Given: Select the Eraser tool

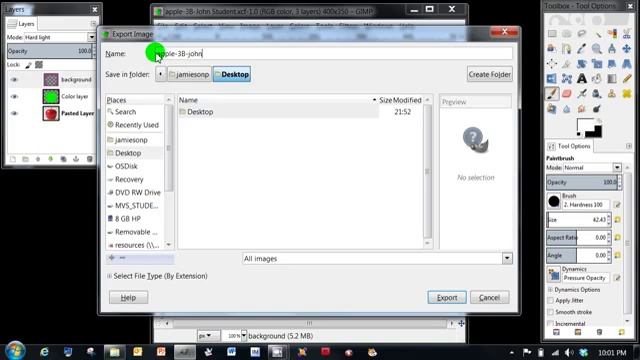Looking at the screenshot, I should 567,93.
